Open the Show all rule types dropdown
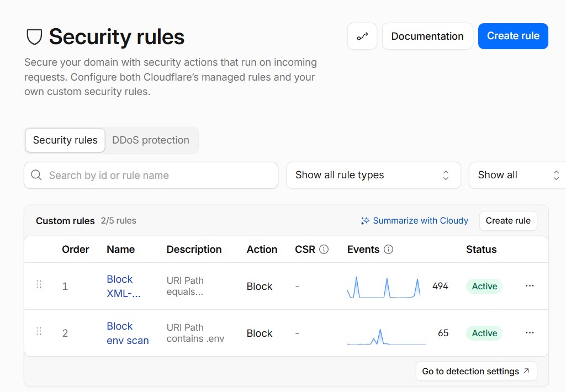The height and width of the screenshot is (392, 566). point(373,175)
